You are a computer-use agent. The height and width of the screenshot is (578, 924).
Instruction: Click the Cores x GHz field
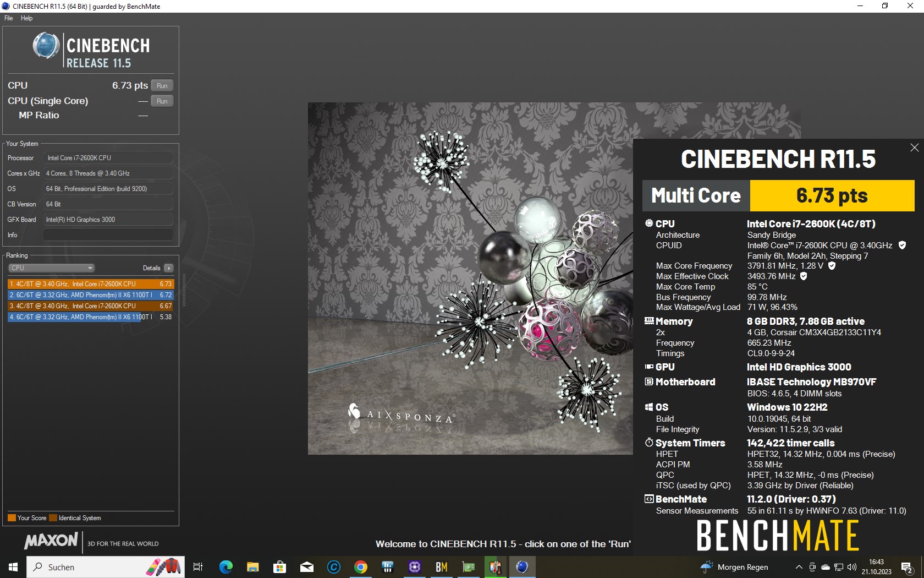coord(108,173)
